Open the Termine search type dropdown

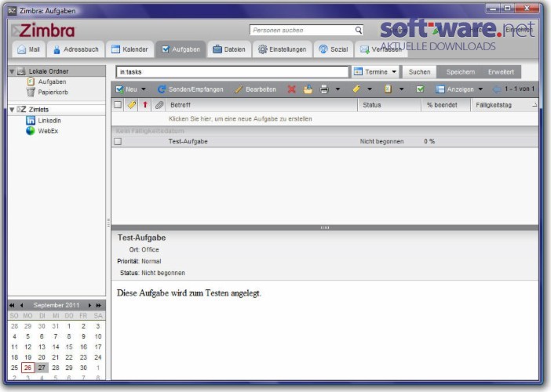(375, 72)
